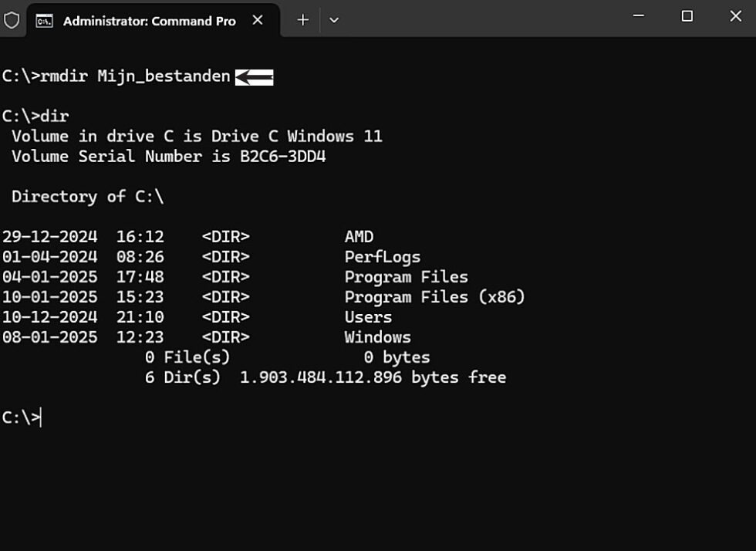
Task: Click the Command Prompt icon on the active tab
Action: (44, 21)
